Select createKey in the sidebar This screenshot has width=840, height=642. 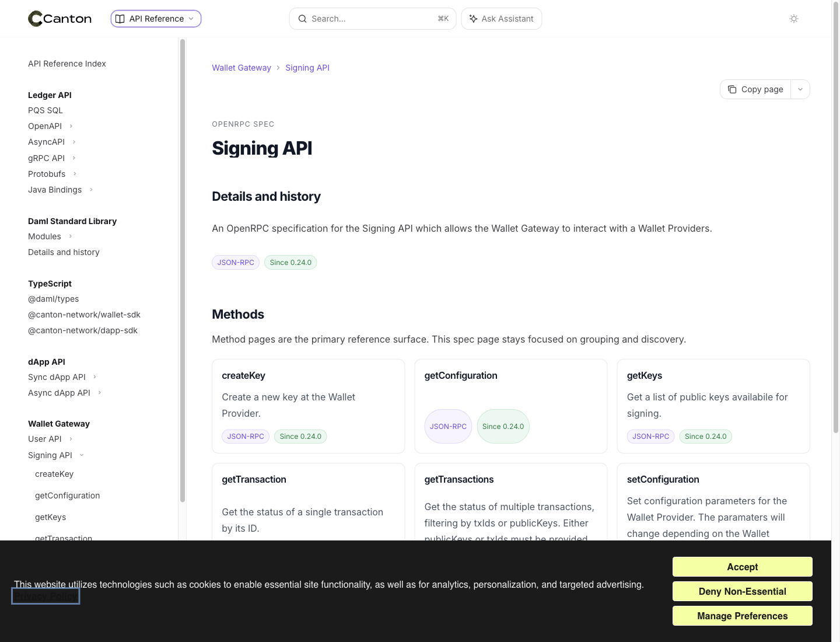pos(54,474)
